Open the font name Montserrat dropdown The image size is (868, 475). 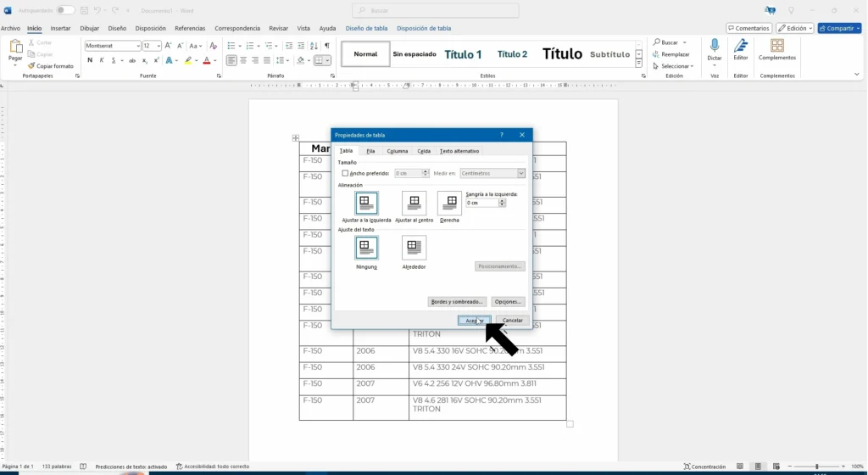click(x=138, y=46)
